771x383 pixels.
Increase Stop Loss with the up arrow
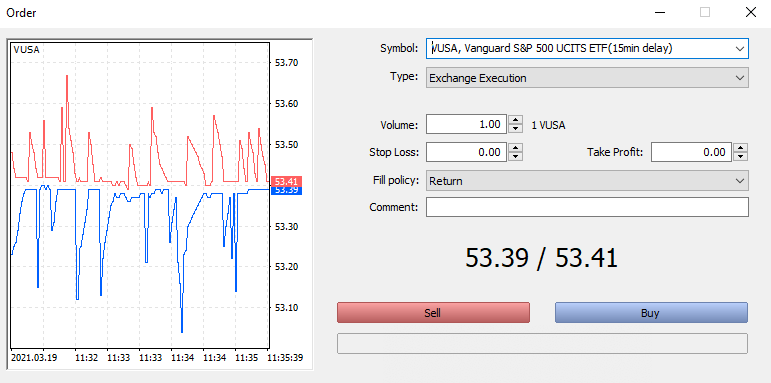click(515, 147)
